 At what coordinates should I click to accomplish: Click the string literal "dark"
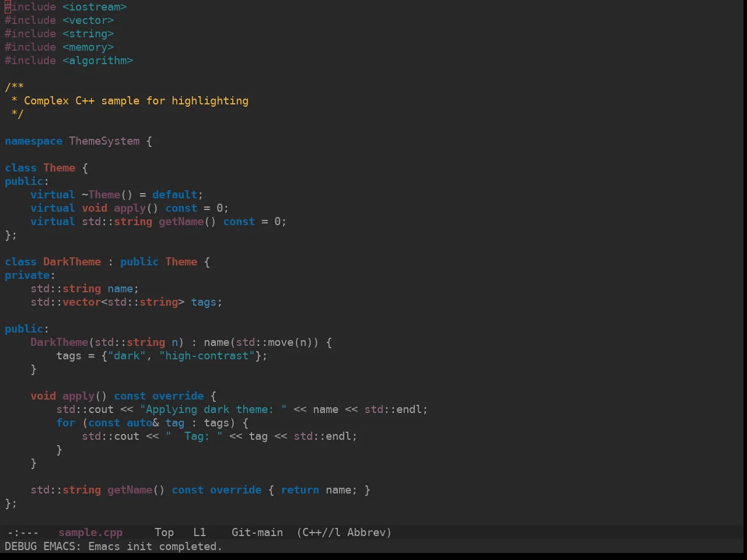coord(127,356)
